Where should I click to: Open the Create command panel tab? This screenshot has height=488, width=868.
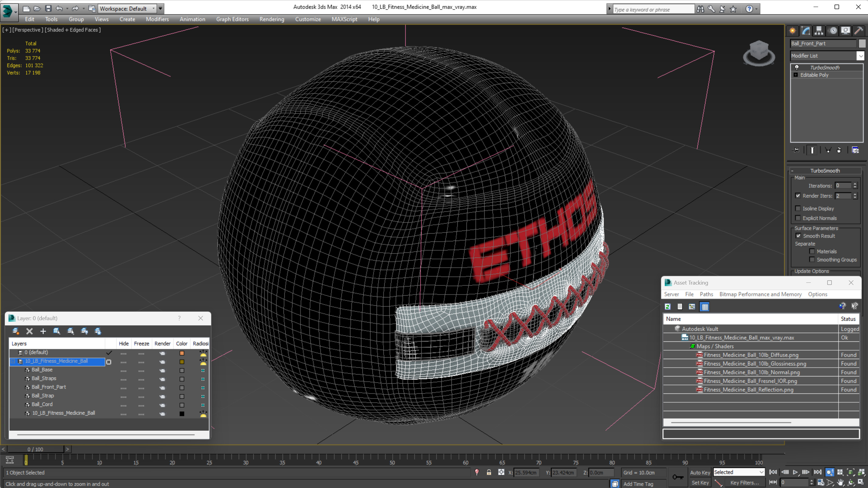click(793, 31)
